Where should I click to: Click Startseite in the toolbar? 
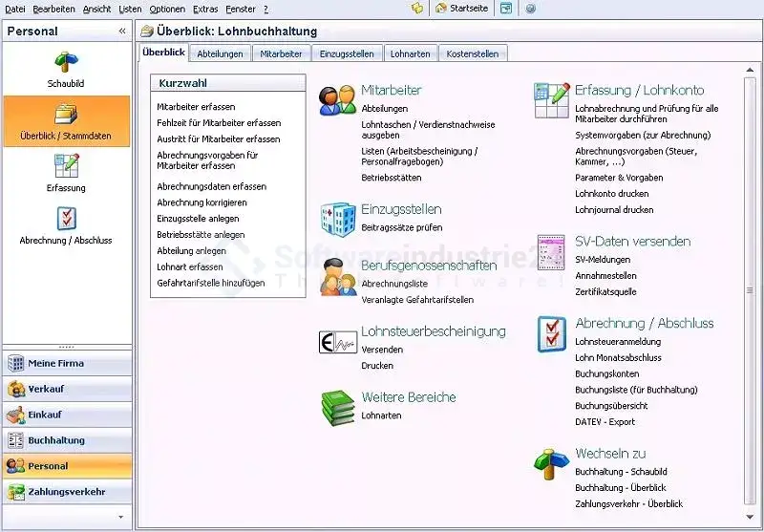click(x=461, y=9)
